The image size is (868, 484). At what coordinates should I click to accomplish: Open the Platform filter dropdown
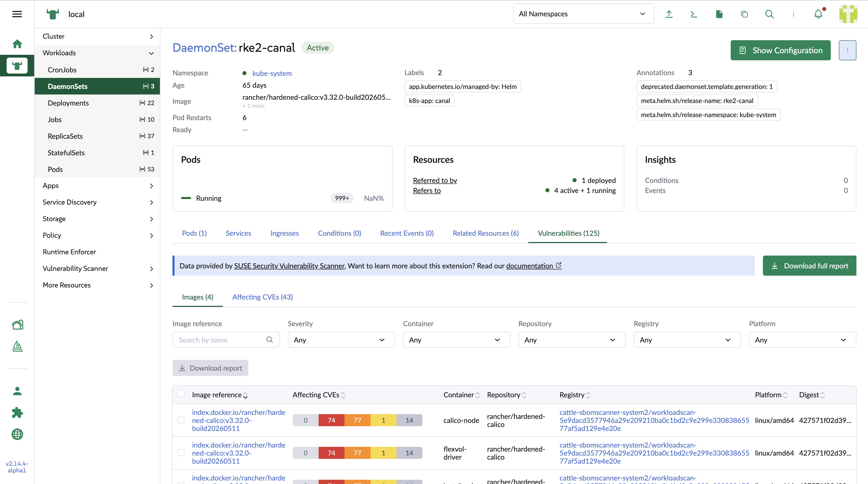click(803, 340)
